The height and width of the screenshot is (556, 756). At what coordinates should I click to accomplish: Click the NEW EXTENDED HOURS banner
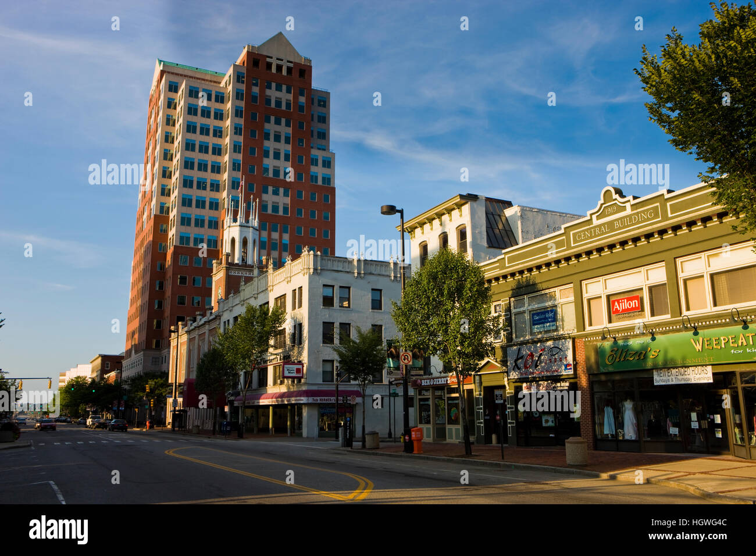[x=682, y=375]
